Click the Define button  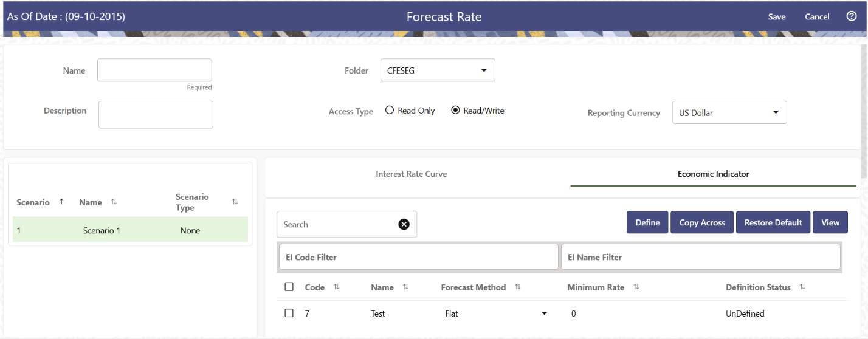[x=647, y=222]
